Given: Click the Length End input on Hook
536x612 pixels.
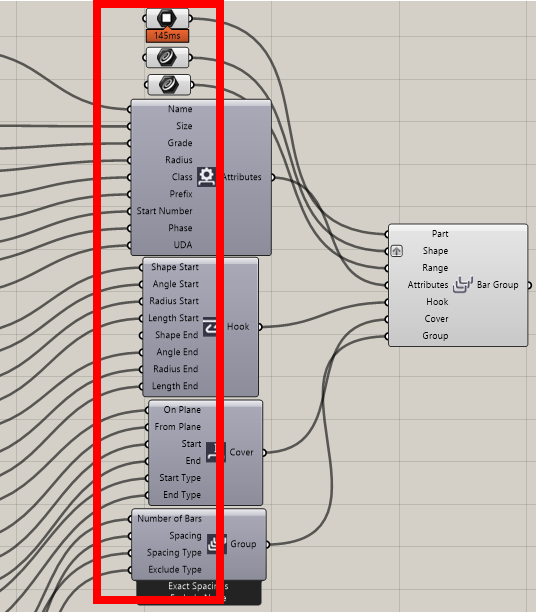Looking at the screenshot, I should [x=175, y=386].
